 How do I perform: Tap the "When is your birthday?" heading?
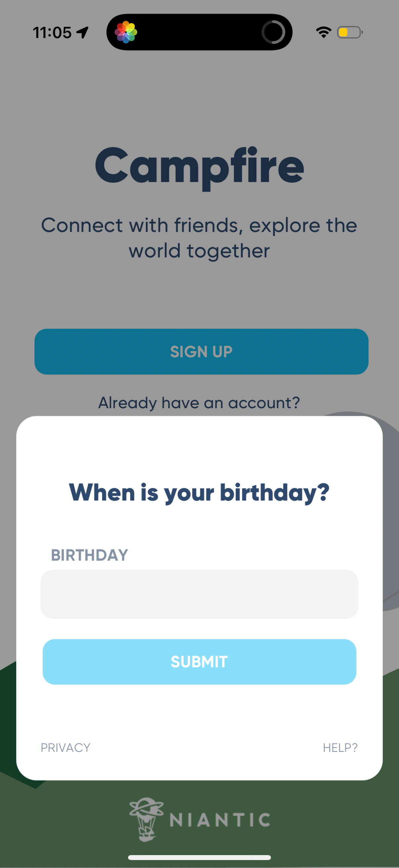pos(199,493)
